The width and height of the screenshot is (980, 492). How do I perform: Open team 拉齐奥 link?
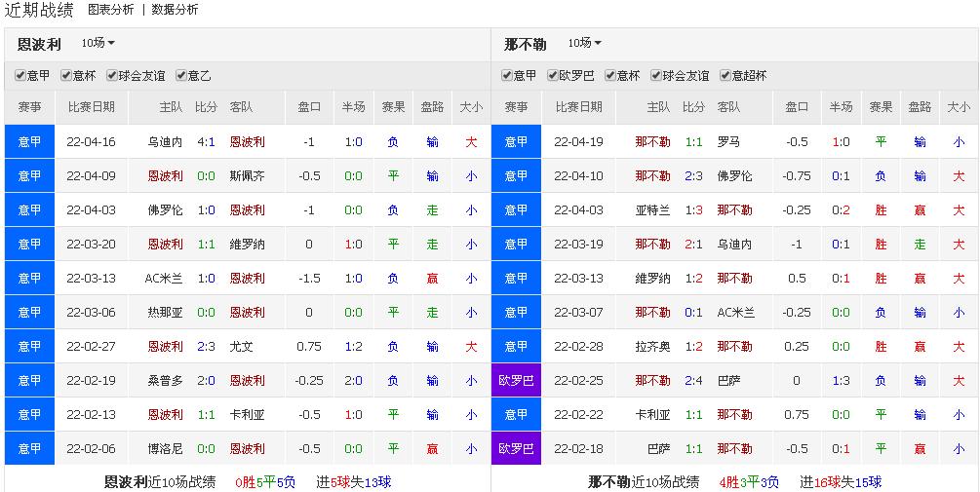[652, 346]
